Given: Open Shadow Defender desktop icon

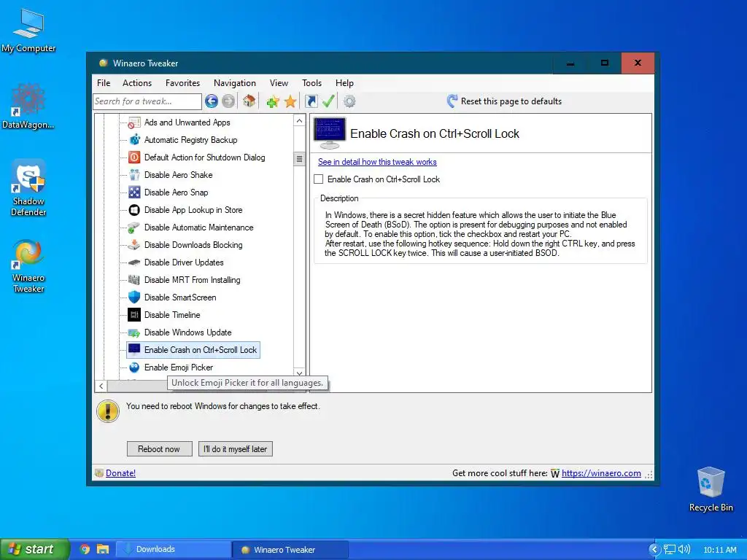Looking at the screenshot, I should point(28,188).
